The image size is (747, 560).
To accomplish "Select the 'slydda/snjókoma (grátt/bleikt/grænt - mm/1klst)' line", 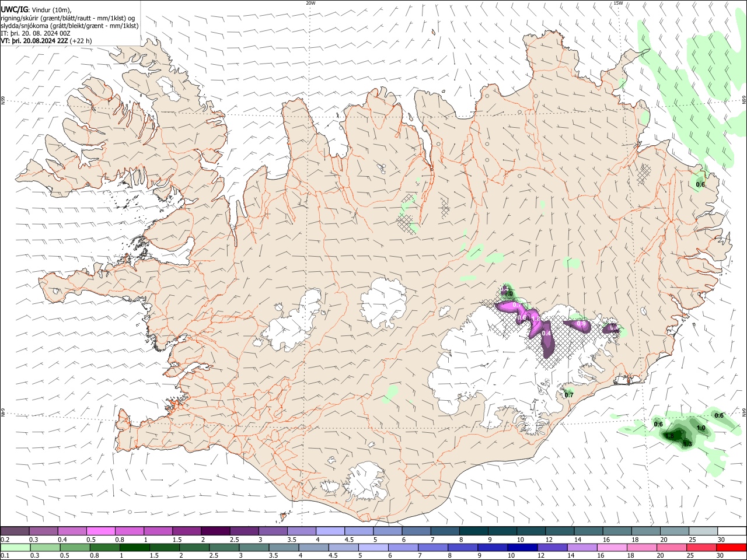I will (69, 26).
